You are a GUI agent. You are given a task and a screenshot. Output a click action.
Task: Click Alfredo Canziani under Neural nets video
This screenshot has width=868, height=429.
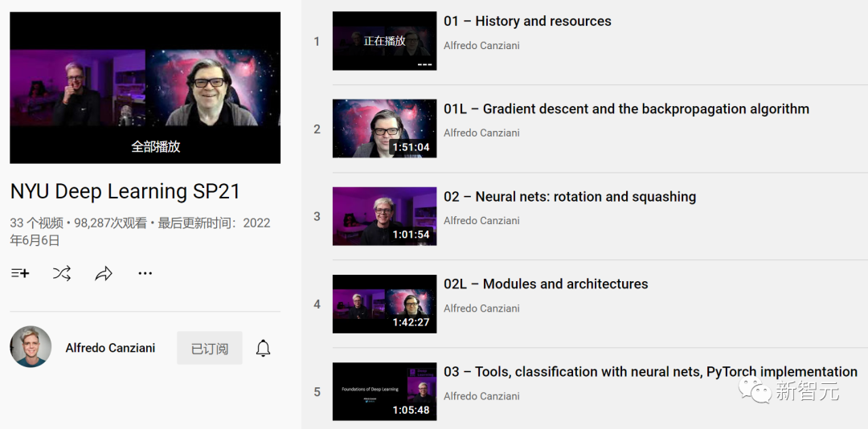tap(481, 220)
